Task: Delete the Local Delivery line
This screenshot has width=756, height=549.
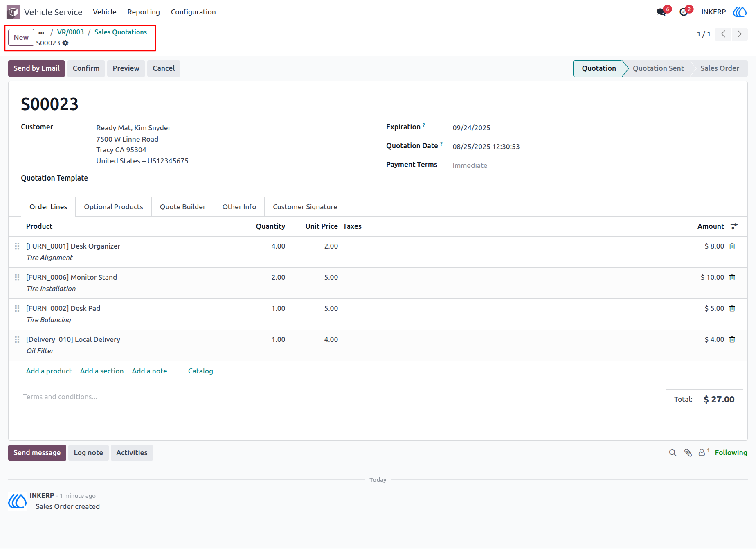Action: 732,339
